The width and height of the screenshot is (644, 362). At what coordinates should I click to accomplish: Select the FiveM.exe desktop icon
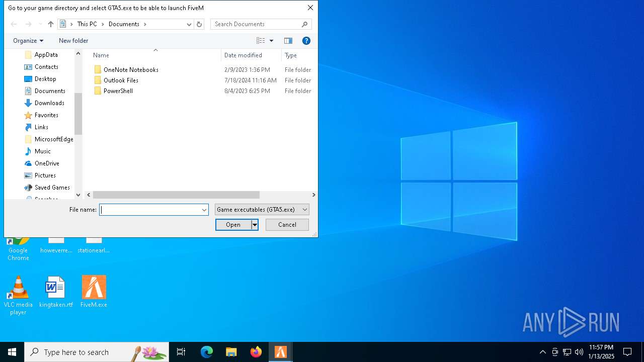pyautogui.click(x=94, y=292)
